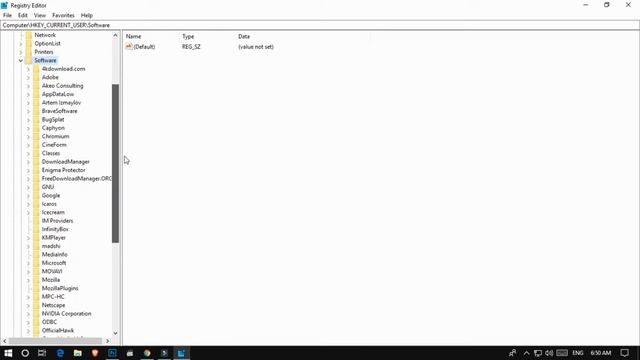Open the File menu
The height and width of the screenshot is (360, 640).
click(7, 15)
